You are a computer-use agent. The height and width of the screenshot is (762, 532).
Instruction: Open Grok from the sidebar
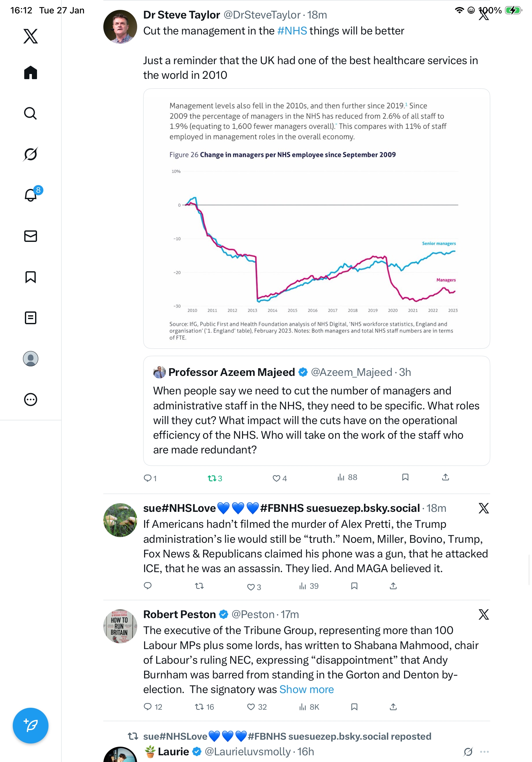(x=31, y=154)
